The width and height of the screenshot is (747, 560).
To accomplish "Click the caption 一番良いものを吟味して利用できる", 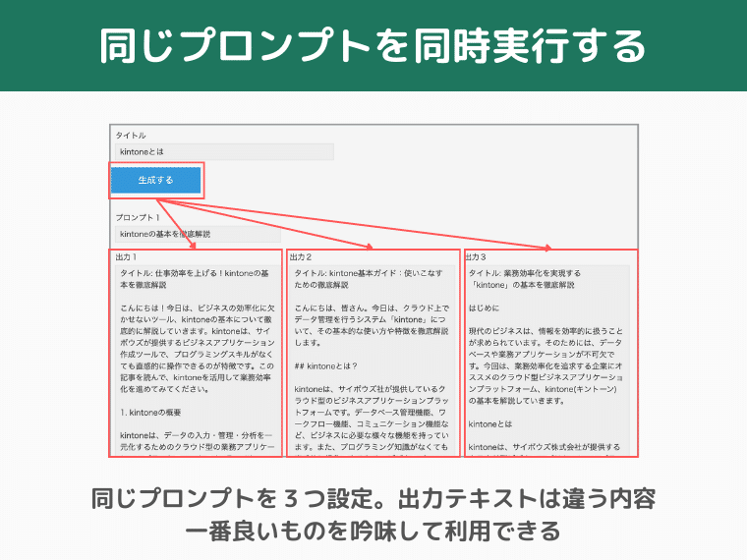I will 373,531.
